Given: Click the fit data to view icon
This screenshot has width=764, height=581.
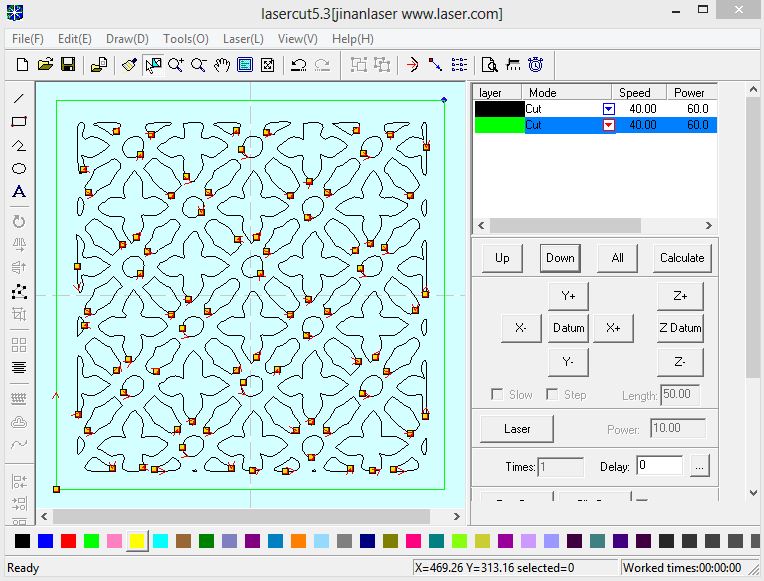Looking at the screenshot, I should [x=267, y=64].
